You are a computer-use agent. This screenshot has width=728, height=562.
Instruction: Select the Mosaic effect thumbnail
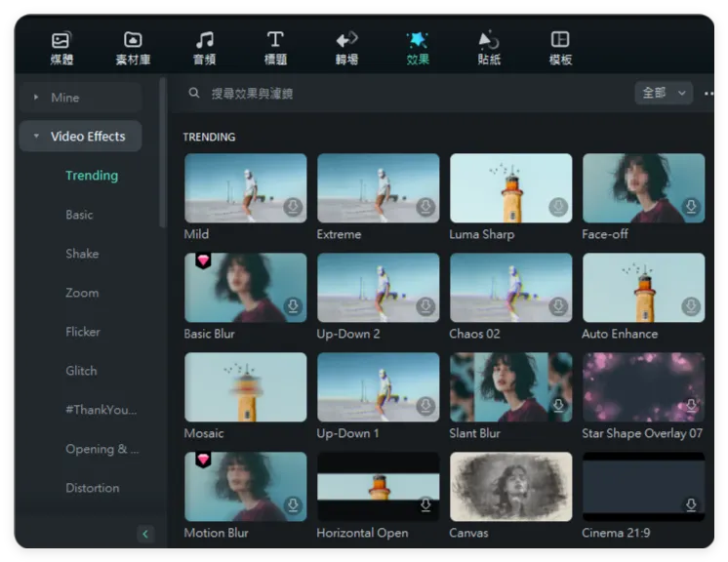[246, 387]
